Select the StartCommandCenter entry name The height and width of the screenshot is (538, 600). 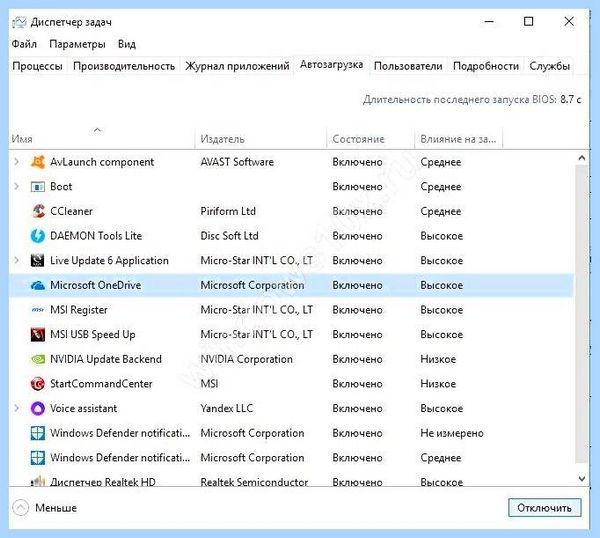click(x=101, y=383)
